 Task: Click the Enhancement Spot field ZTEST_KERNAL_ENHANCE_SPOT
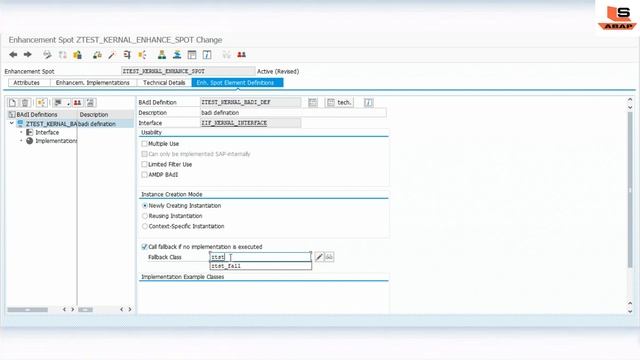click(188, 71)
